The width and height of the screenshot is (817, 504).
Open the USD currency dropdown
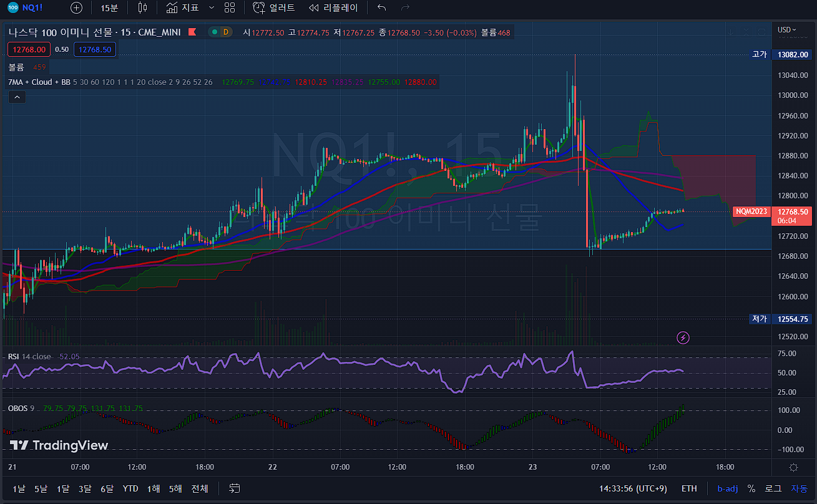pos(787,30)
